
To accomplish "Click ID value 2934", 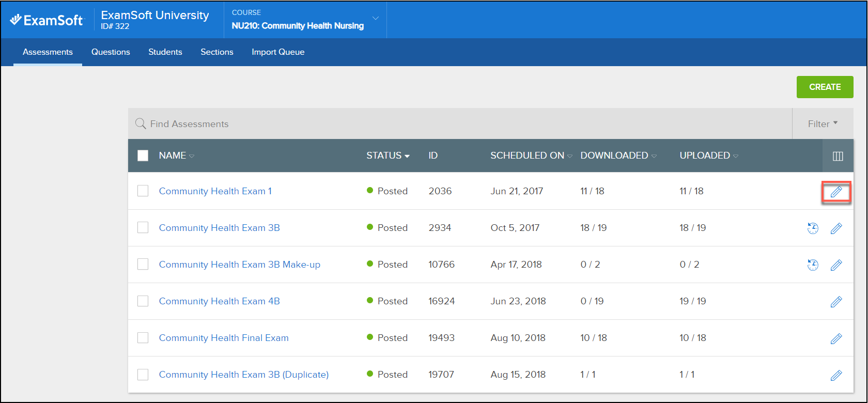I will tap(440, 228).
